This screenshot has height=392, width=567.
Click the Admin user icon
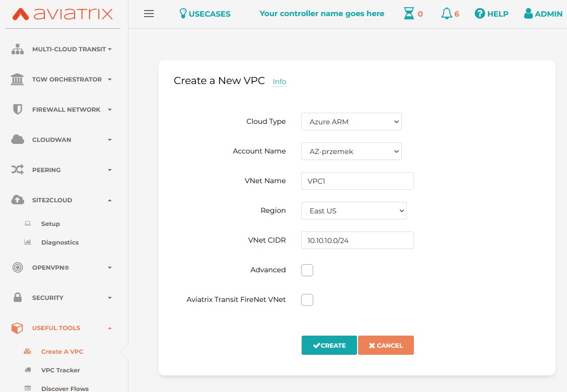tap(528, 14)
